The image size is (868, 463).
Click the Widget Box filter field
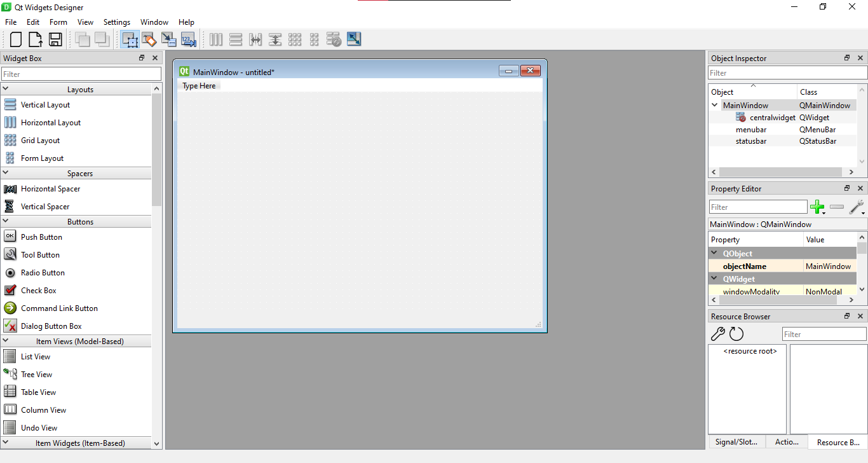click(81, 74)
